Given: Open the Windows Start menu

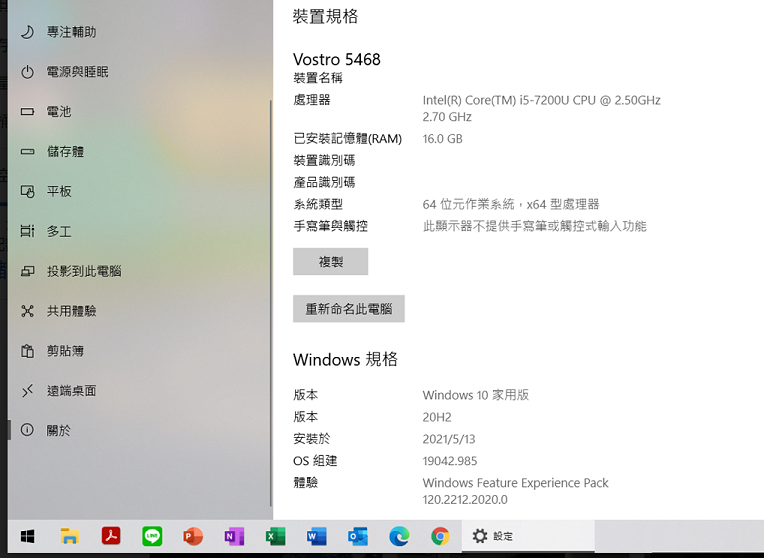Looking at the screenshot, I should tap(28, 537).
